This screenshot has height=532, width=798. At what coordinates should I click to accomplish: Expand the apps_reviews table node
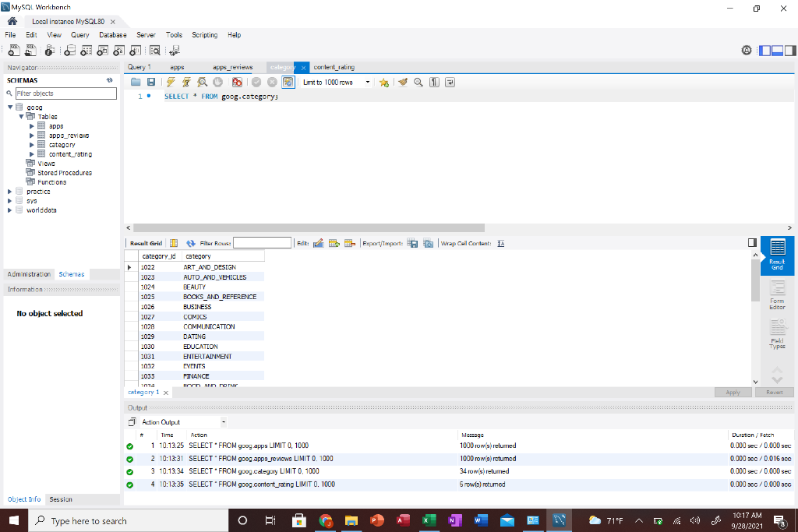[x=31, y=136]
